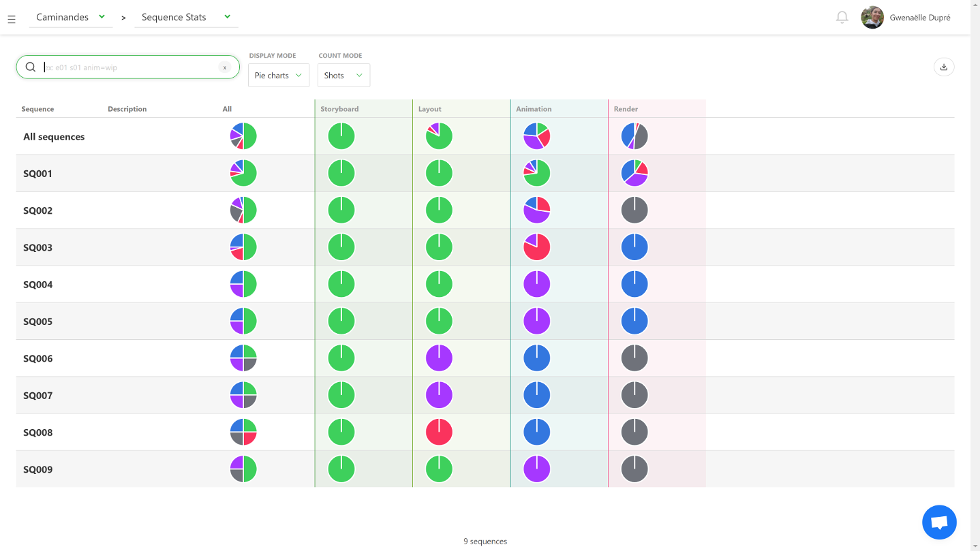Open the Pie charts display mode dropdown
This screenshot has height=551, width=980.
278,76
